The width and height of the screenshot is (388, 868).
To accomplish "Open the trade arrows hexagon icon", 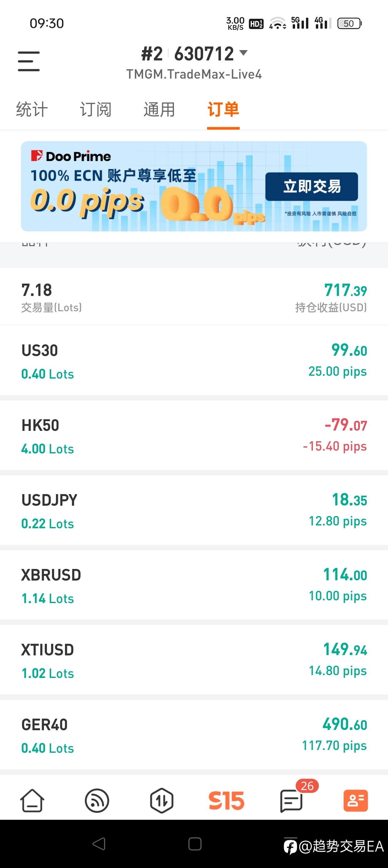I will pyautogui.click(x=162, y=801).
